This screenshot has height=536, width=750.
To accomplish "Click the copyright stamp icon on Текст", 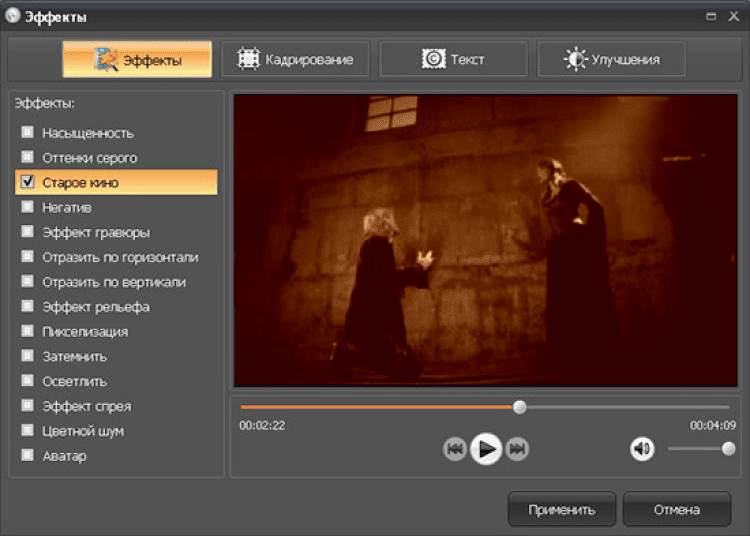I will 433,59.
